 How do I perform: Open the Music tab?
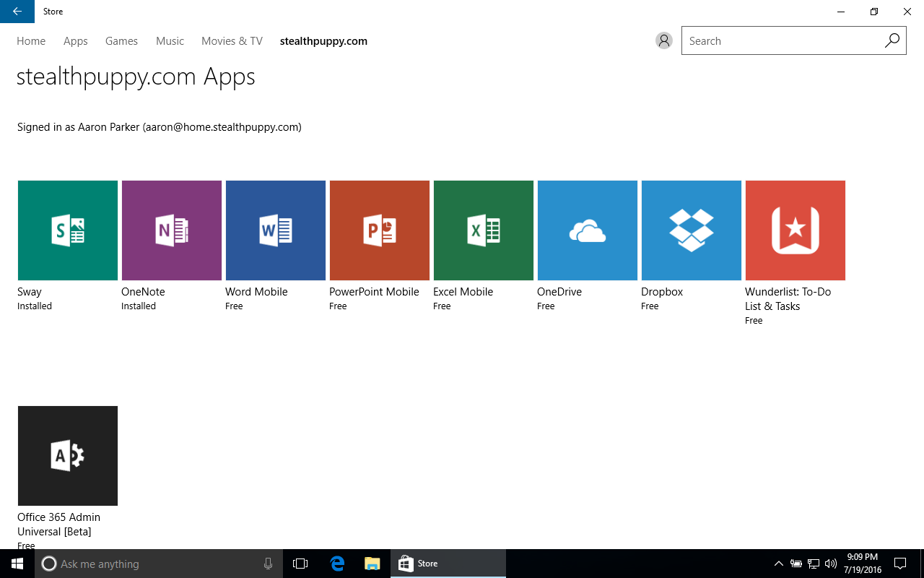click(170, 41)
